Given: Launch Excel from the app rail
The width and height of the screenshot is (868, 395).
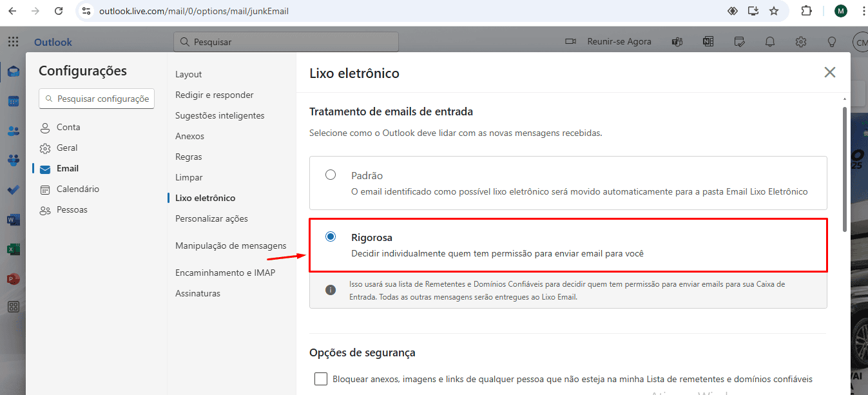Looking at the screenshot, I should click(x=14, y=249).
